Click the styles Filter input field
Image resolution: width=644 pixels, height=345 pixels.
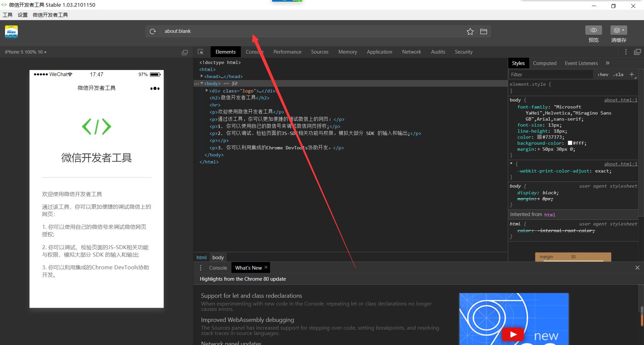click(x=551, y=74)
